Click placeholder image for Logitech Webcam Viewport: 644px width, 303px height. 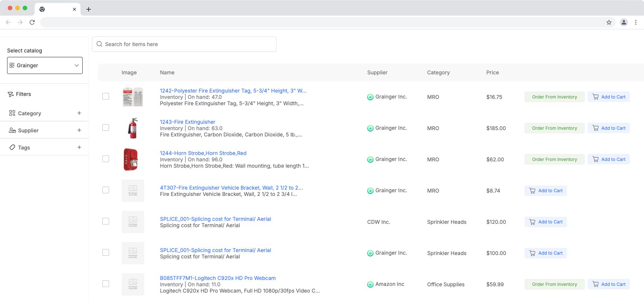(x=133, y=284)
